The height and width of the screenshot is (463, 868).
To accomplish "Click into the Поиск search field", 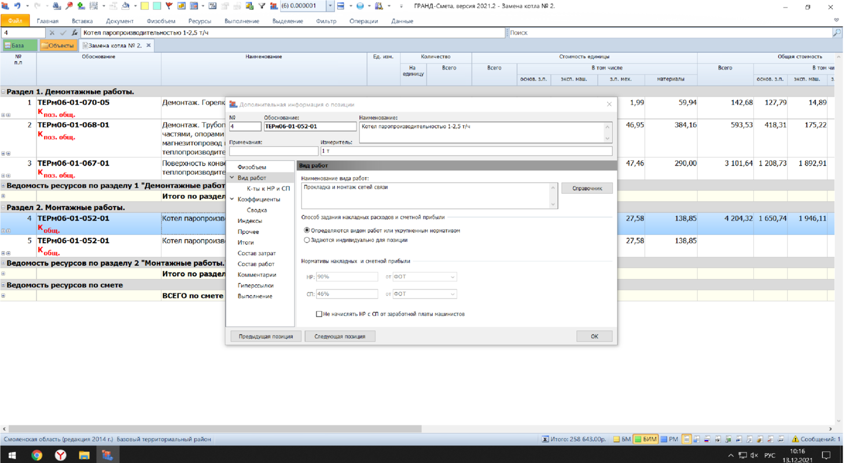I will point(670,33).
